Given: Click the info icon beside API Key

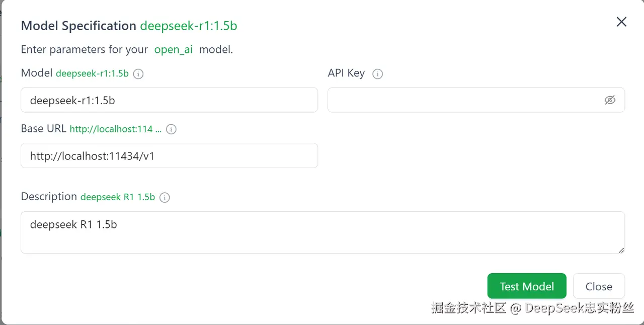Looking at the screenshot, I should click(x=377, y=74).
